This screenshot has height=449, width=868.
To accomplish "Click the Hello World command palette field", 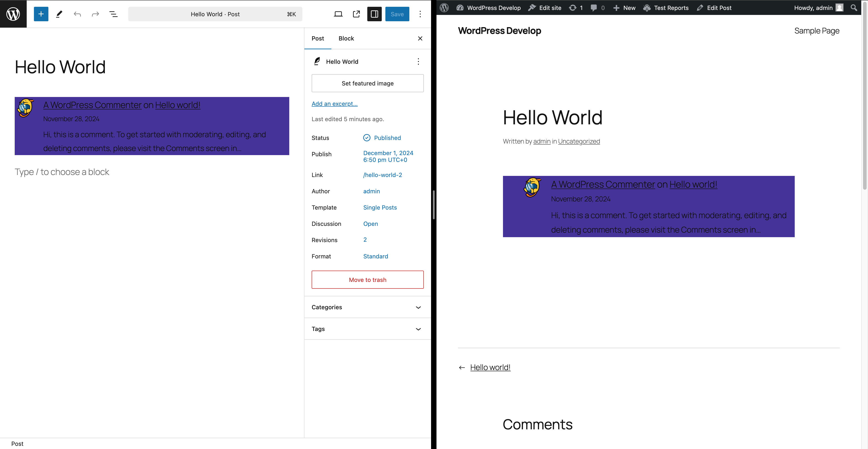I will pyautogui.click(x=215, y=14).
